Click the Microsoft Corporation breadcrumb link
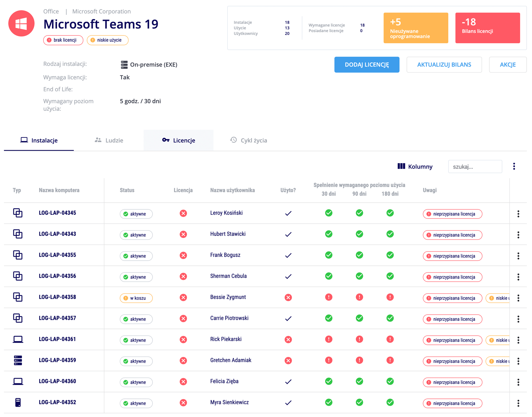532x417 pixels. tap(102, 11)
